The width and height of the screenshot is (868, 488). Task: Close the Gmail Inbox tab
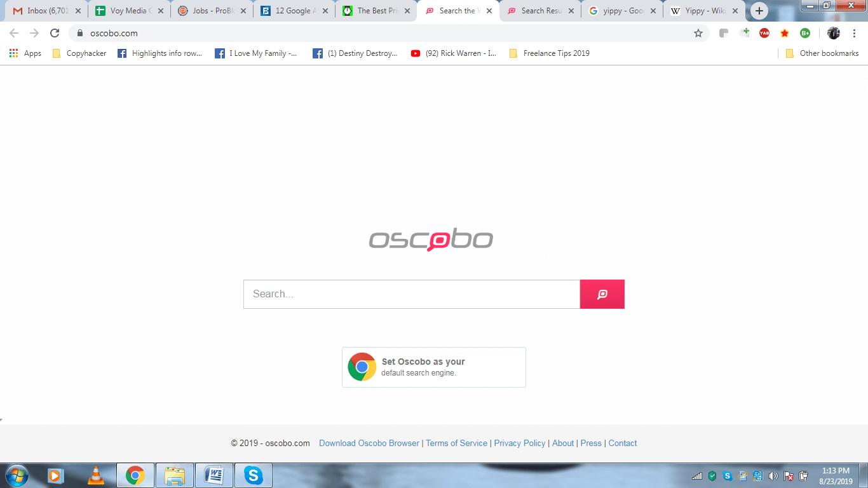tap(78, 11)
